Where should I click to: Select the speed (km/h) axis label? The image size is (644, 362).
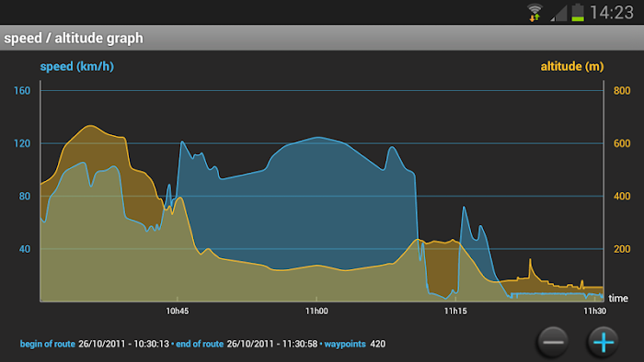(76, 66)
